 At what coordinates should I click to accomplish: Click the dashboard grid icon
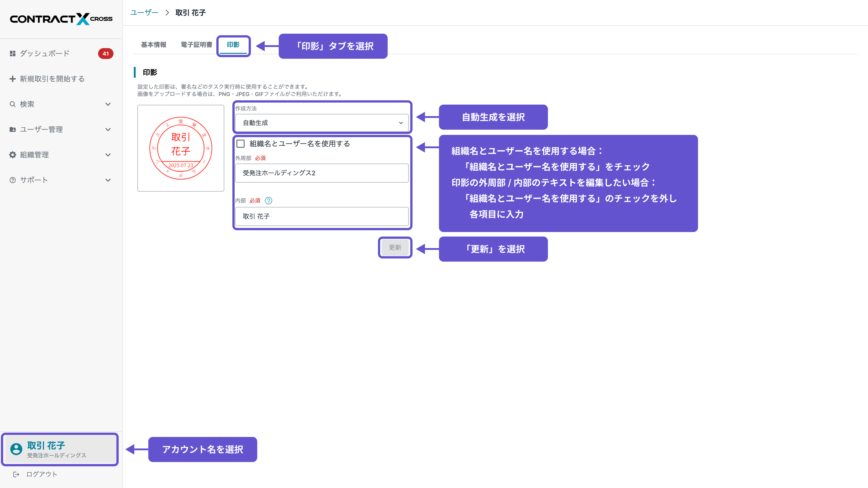pyautogui.click(x=12, y=54)
